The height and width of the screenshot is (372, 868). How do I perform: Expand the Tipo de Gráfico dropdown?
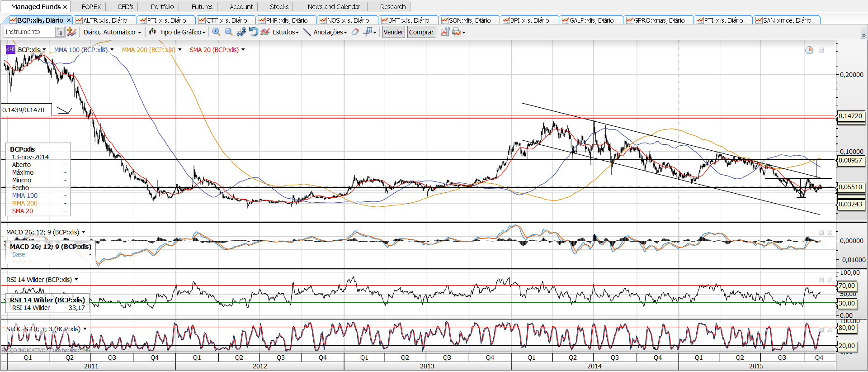[183, 32]
